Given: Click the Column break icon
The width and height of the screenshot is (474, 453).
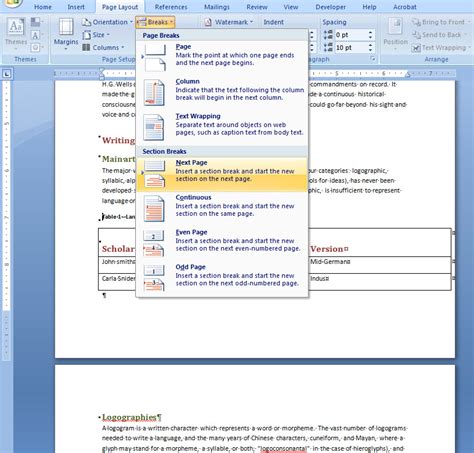Looking at the screenshot, I should tap(154, 93).
